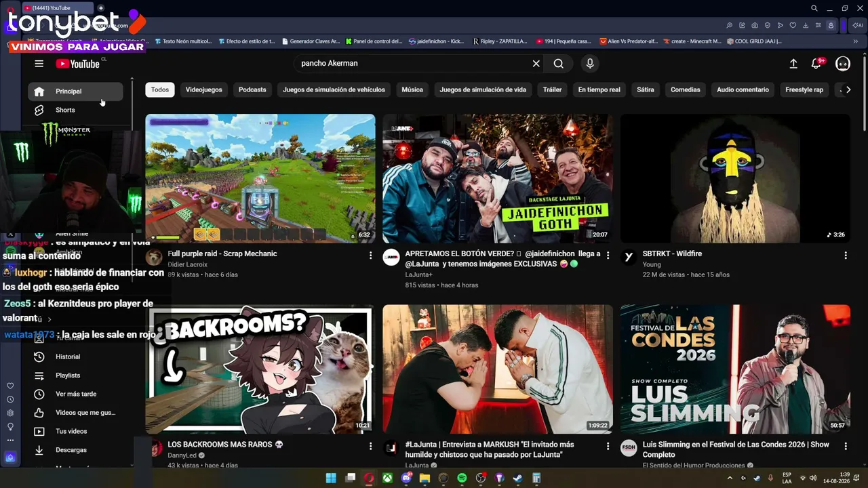This screenshot has width=868, height=488.
Task: Filter feed by Comedias chip
Action: [686, 89]
